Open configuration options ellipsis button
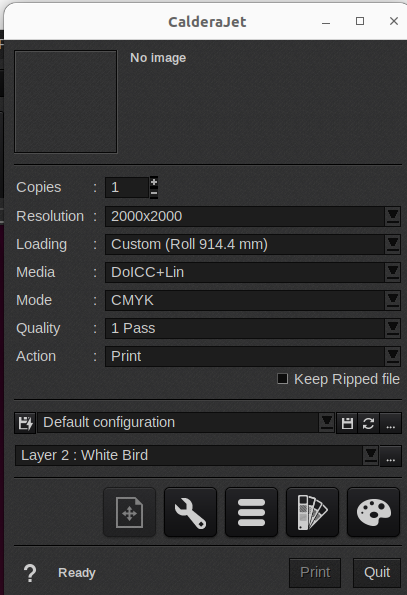 click(391, 423)
